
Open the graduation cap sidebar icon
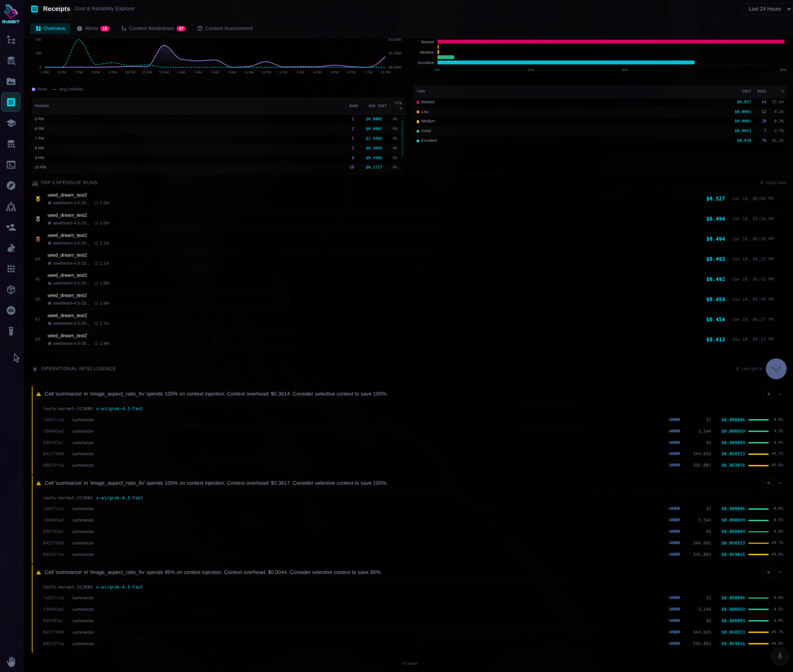pos(11,123)
